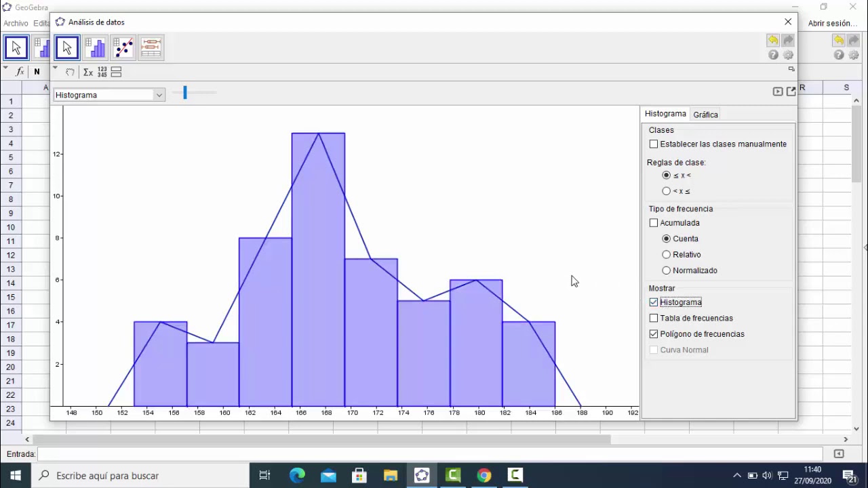Open the Histograma plot type dropdown
Screen dimensions: 868x488
point(109,95)
